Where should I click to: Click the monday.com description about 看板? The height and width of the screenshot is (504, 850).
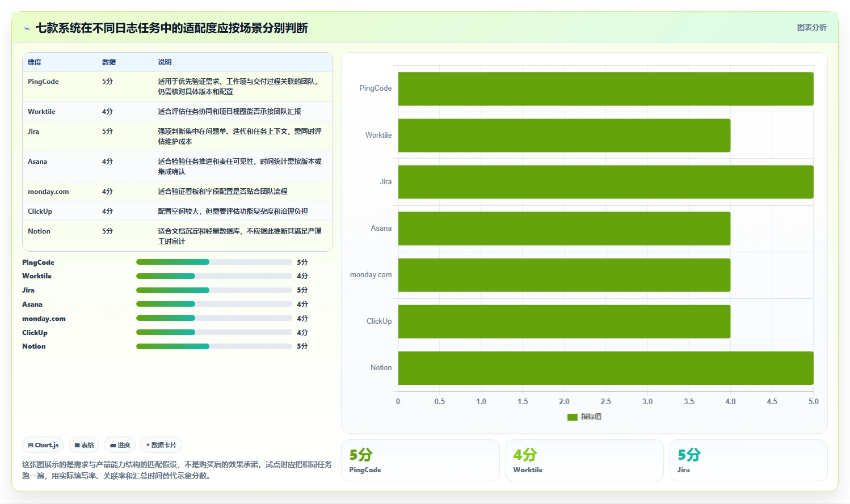(x=222, y=192)
